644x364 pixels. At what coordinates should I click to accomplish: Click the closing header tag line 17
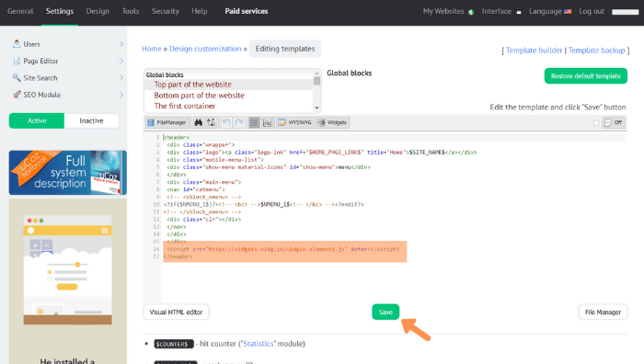click(x=178, y=256)
